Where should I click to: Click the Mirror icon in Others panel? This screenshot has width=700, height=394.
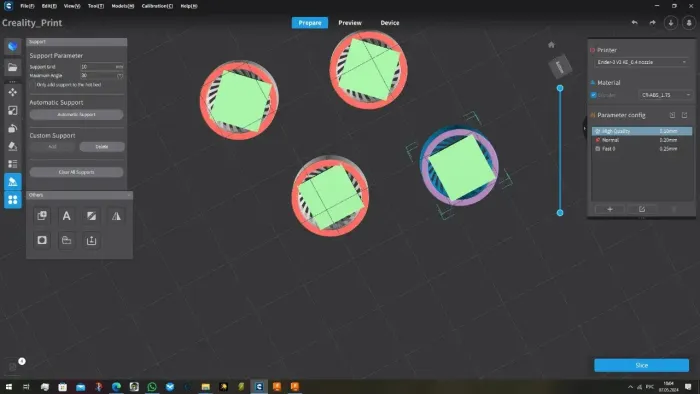tap(116, 216)
